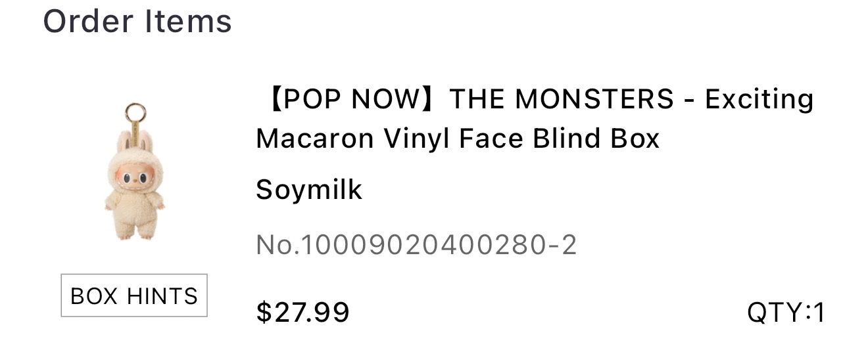The height and width of the screenshot is (350, 868).
Task: Open THE MONSTERS Exciting Macaron product title
Action: click(x=535, y=119)
